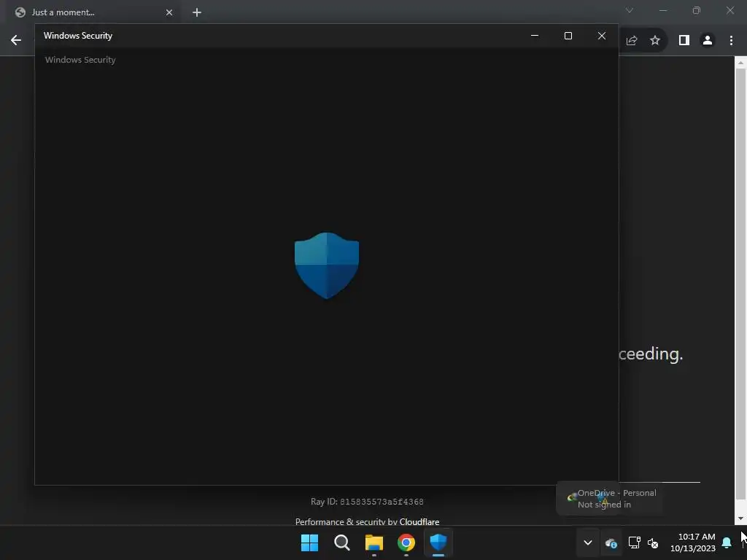Select the Windows Security taskbar icon
Image resolution: width=747 pixels, height=560 pixels.
(438, 542)
